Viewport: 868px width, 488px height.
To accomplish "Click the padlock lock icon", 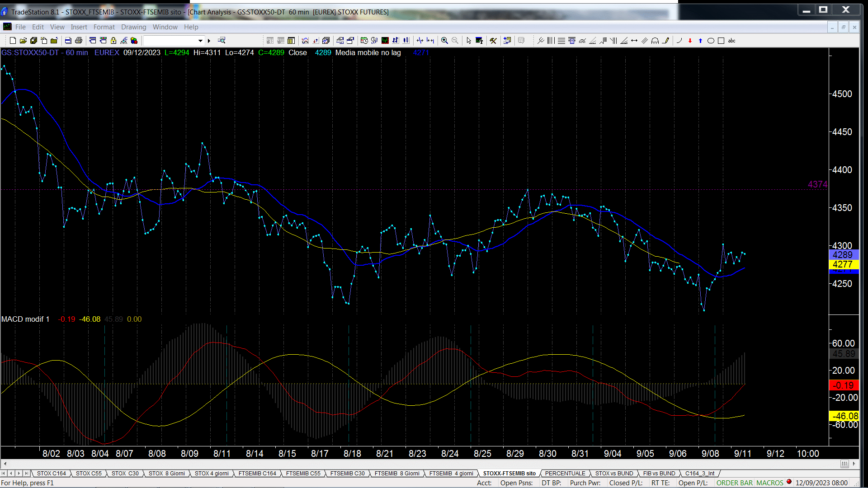I will (113, 41).
